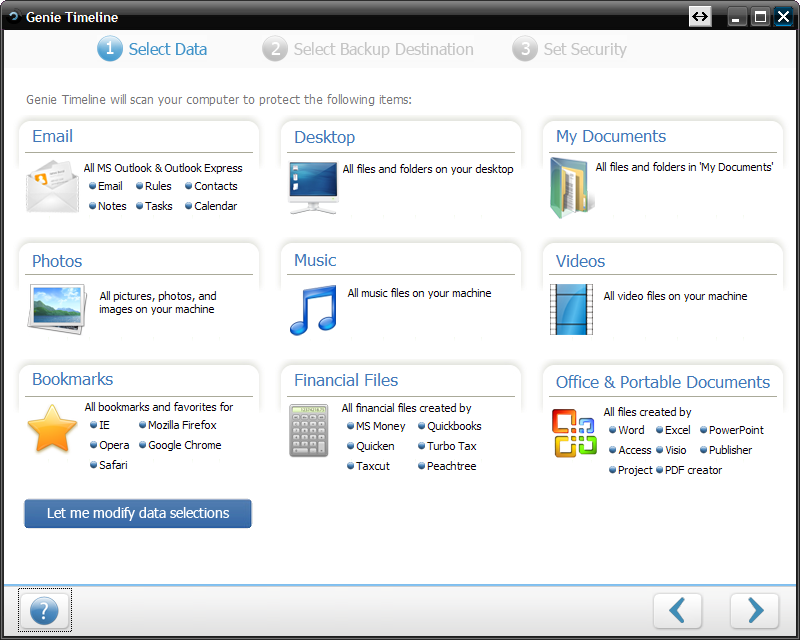Click the PDF creator office entry
This screenshot has height=640, width=800.
(x=689, y=470)
